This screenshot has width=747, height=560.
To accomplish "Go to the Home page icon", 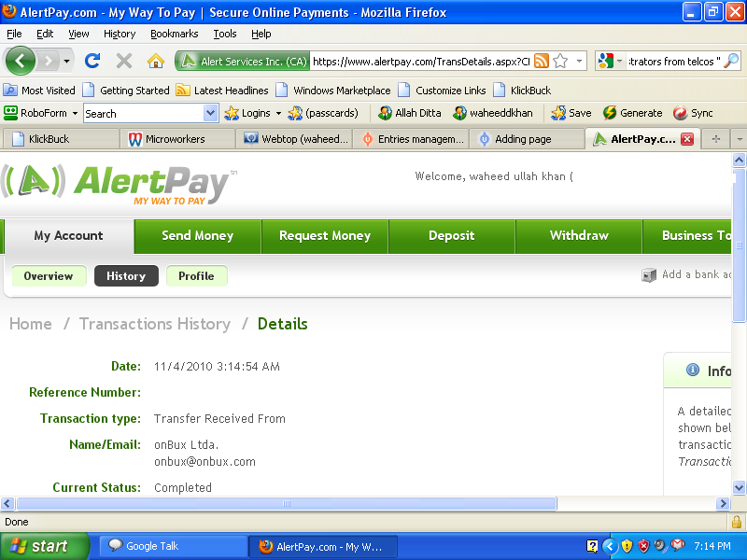I will click(x=156, y=61).
